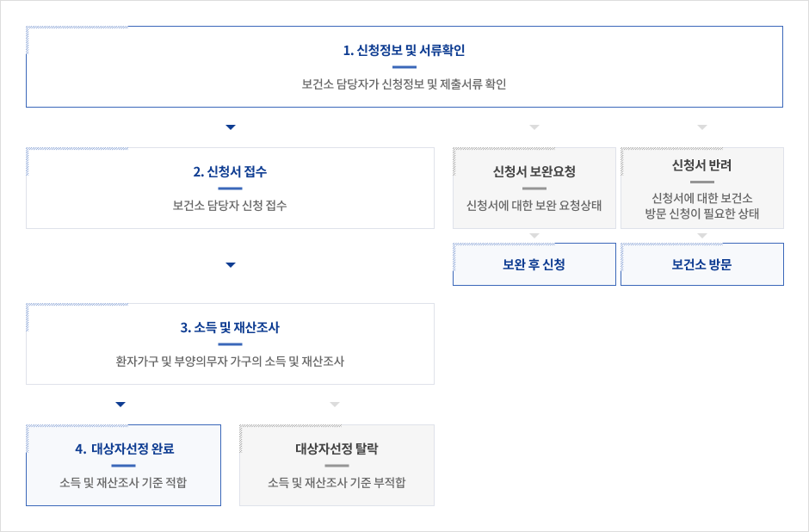This screenshot has height=532, width=809.
Task: Click the arrow below 신청서 접수 box
Action: 230,264
